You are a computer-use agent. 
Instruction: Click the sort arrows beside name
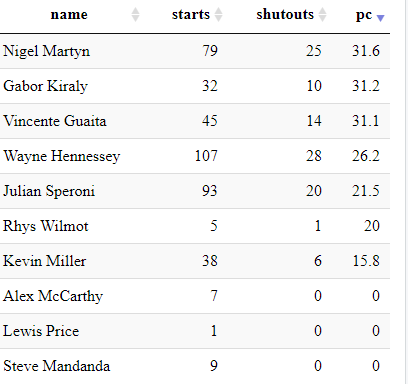[x=135, y=15]
